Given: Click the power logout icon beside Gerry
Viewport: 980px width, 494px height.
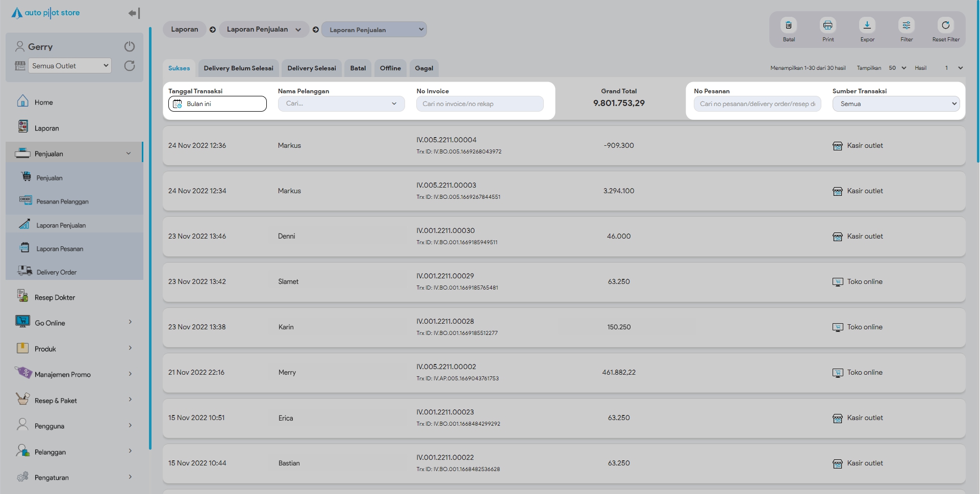Looking at the screenshot, I should pyautogui.click(x=130, y=46).
